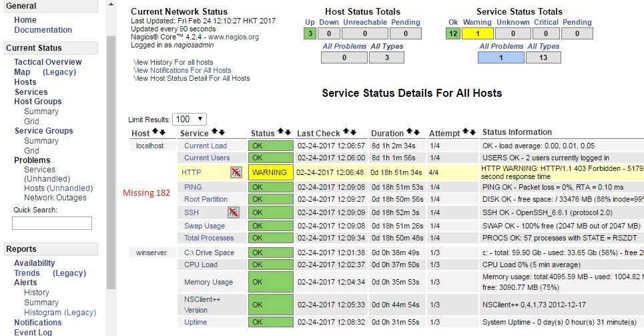The image size is (644, 336).
Task: Click View History For all hosts
Action: [x=174, y=62]
